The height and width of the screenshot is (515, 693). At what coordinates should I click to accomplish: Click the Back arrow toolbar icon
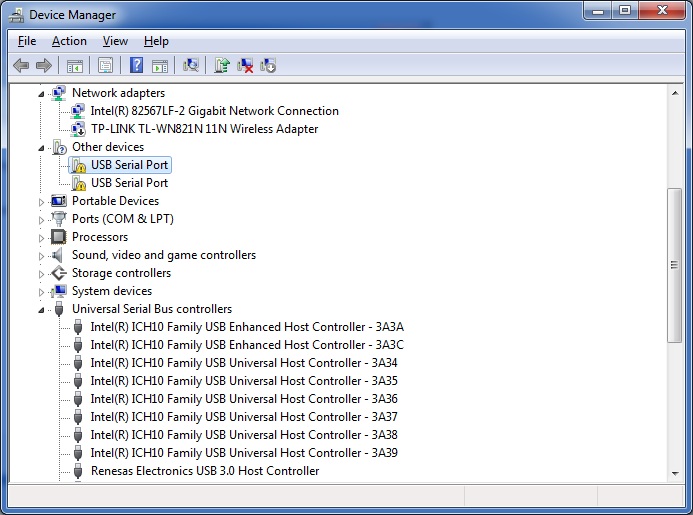tap(21, 66)
